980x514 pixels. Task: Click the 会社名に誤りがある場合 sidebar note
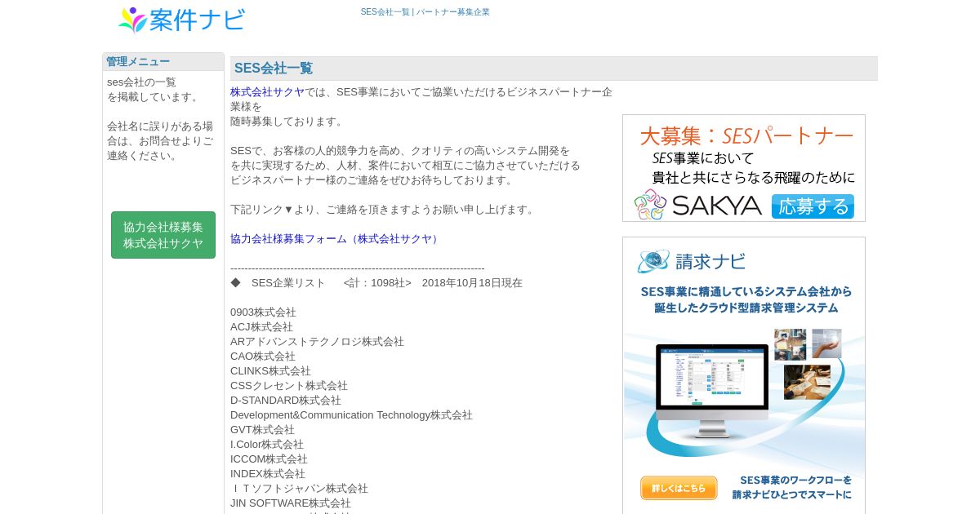160,141
